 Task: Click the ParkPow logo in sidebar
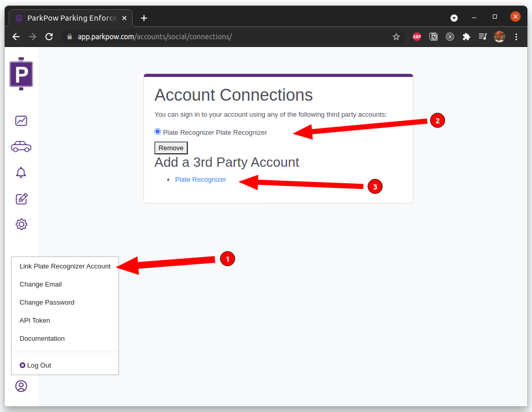click(x=21, y=74)
